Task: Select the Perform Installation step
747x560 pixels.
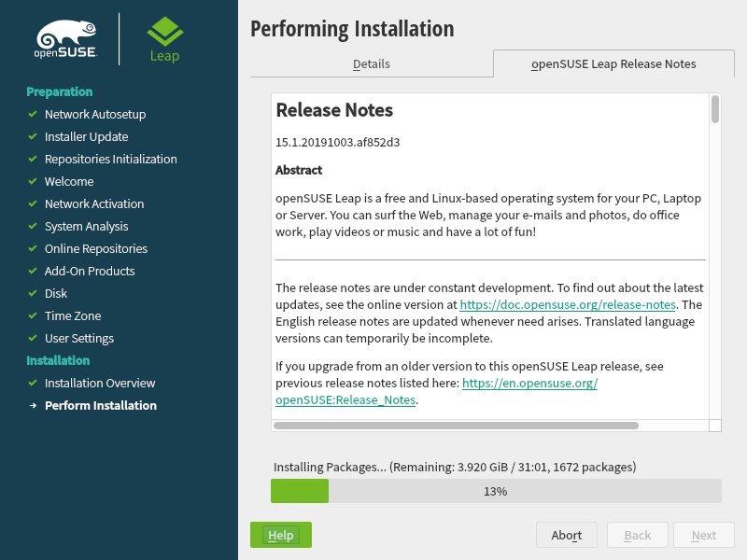Action: click(x=101, y=405)
